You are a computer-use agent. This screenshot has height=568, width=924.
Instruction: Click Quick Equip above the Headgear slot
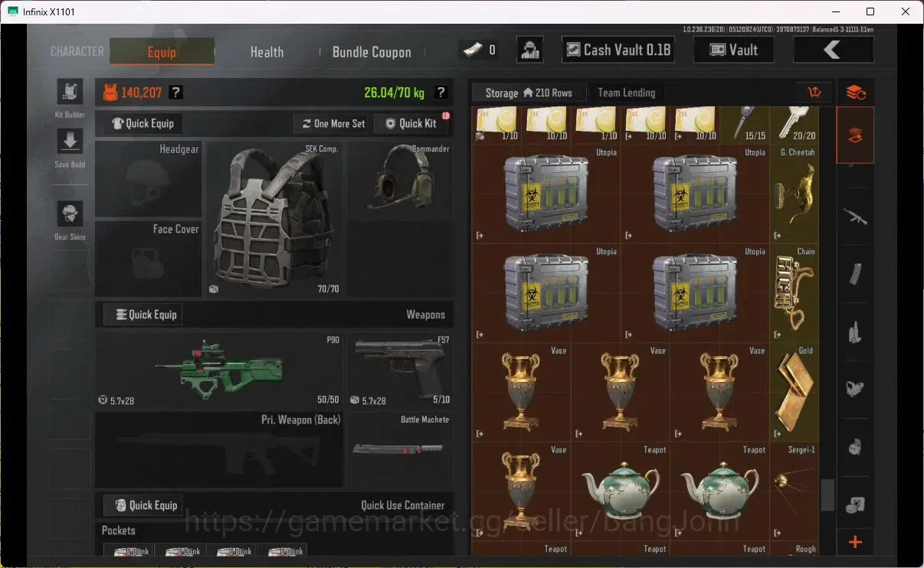(143, 123)
